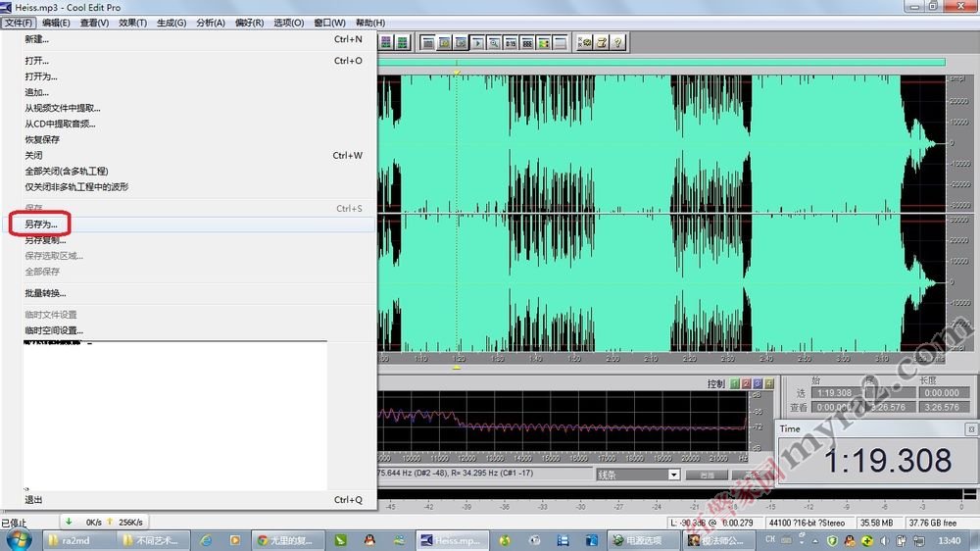980x551 pixels.
Task: Open the 查看(V) menu
Action: click(x=94, y=23)
